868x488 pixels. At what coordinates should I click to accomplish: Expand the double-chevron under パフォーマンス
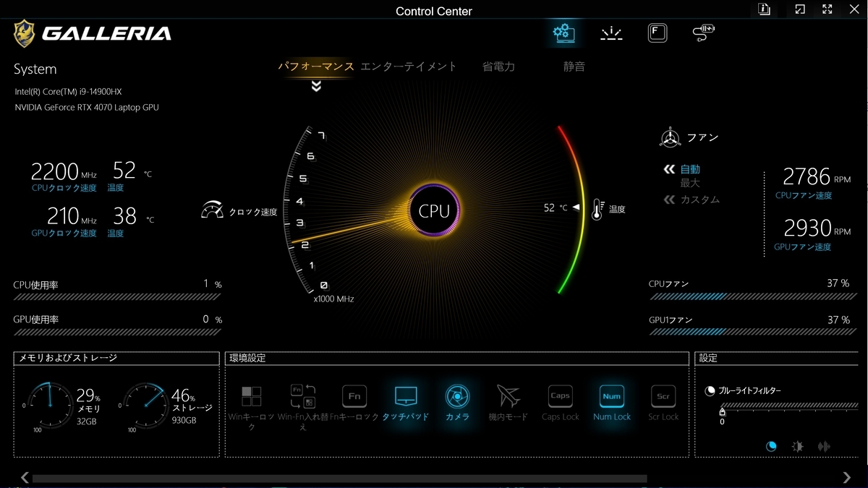[316, 86]
